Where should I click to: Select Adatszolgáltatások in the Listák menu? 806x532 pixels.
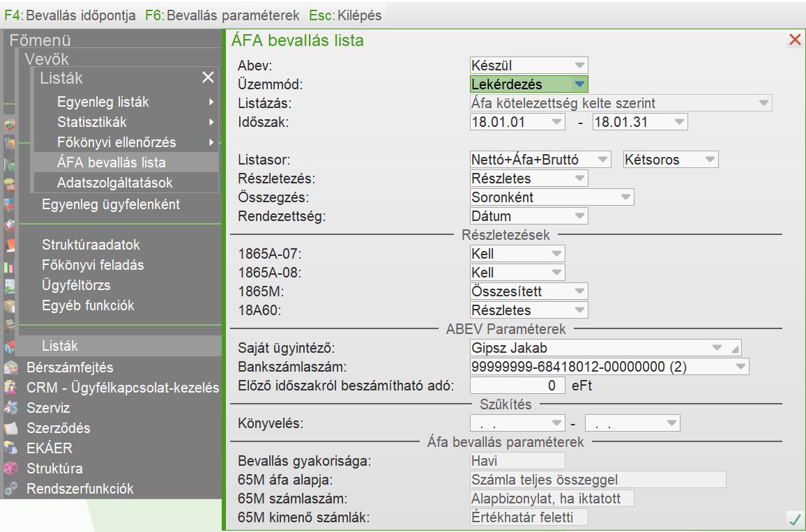115,183
